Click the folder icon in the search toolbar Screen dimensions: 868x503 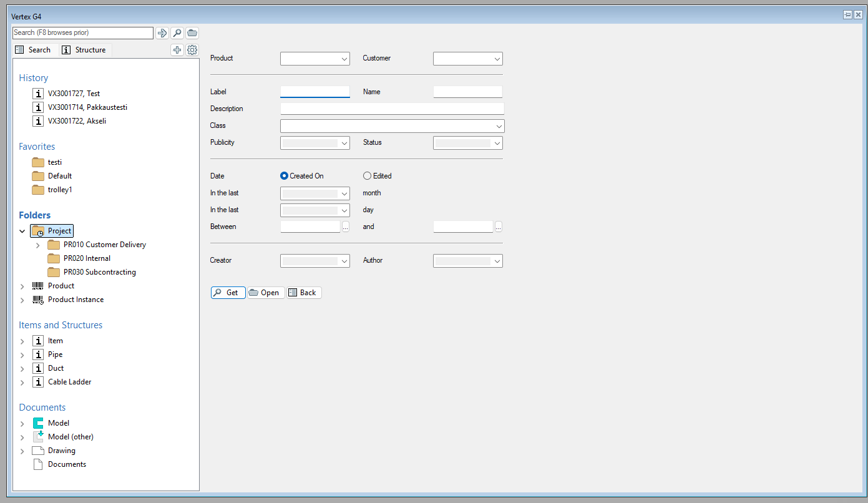(192, 33)
